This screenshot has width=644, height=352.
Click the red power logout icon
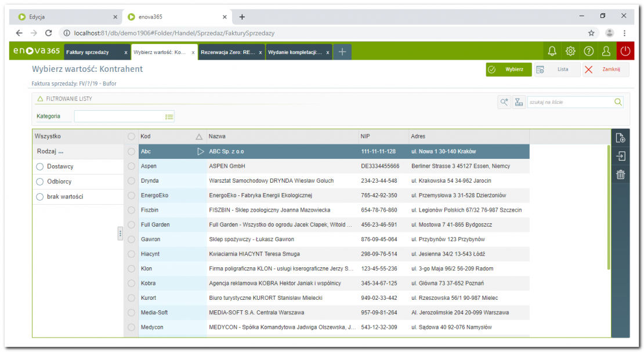(x=625, y=52)
